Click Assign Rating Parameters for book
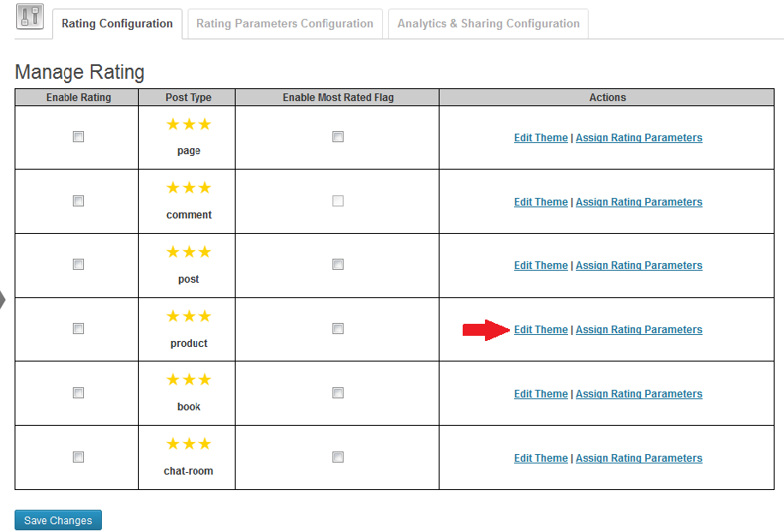784x532 pixels. point(639,394)
